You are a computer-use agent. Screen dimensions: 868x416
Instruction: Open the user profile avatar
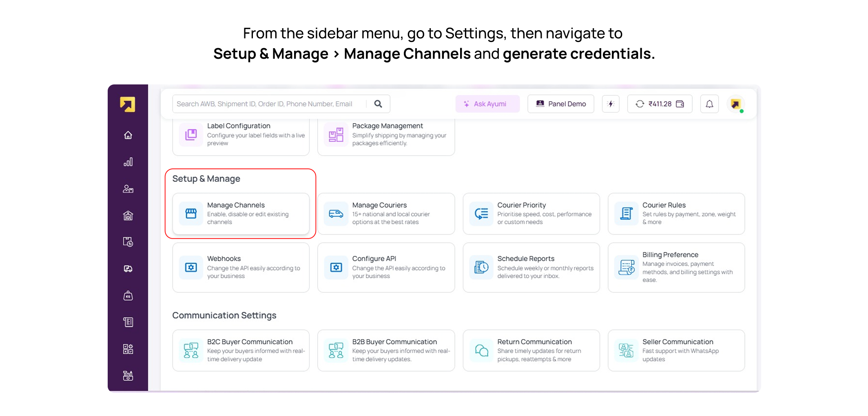pyautogui.click(x=736, y=104)
